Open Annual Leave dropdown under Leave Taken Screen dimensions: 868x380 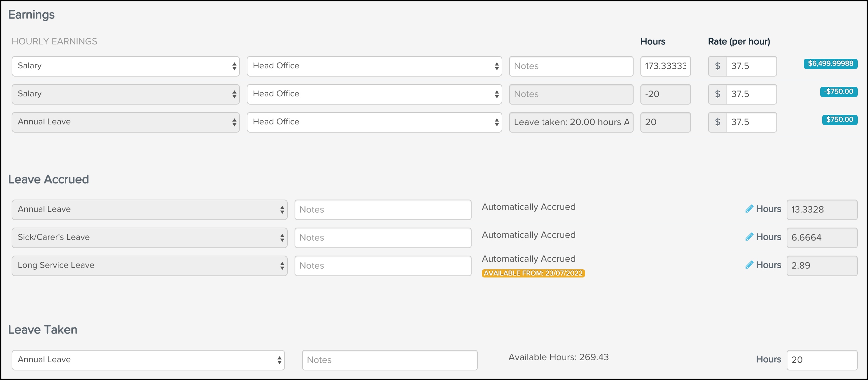[148, 360]
